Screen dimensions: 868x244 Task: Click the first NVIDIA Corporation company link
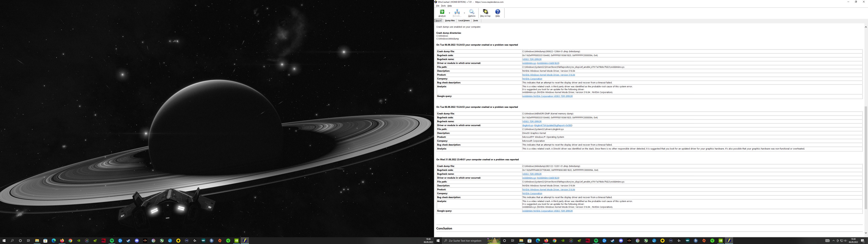coord(532,79)
